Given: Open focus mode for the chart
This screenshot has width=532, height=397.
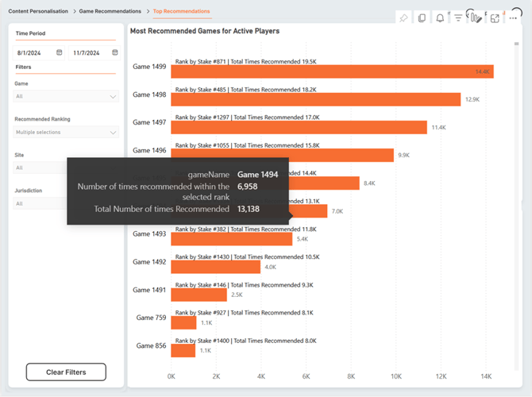Looking at the screenshot, I should [x=495, y=18].
